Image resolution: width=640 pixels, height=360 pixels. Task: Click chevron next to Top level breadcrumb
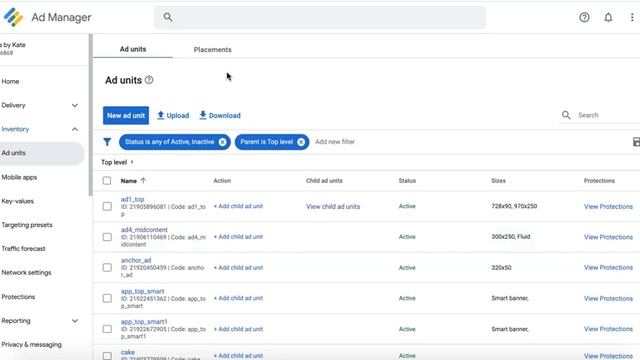pos(132,162)
